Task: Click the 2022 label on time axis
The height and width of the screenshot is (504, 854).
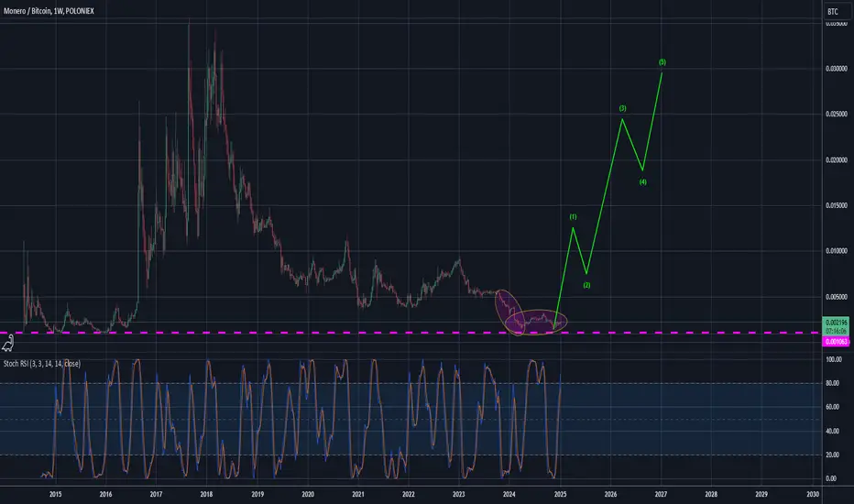Action: [409, 494]
